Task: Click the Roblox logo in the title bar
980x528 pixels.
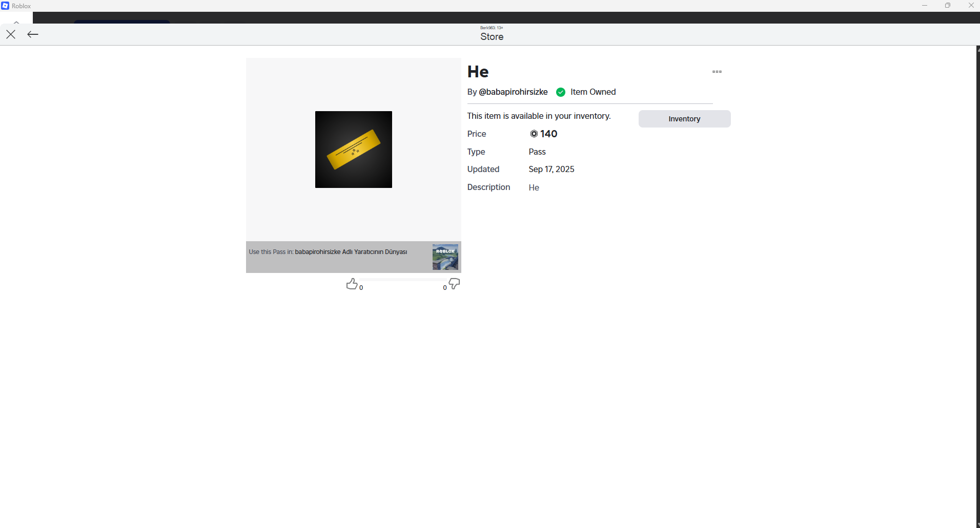Action: coord(5,6)
